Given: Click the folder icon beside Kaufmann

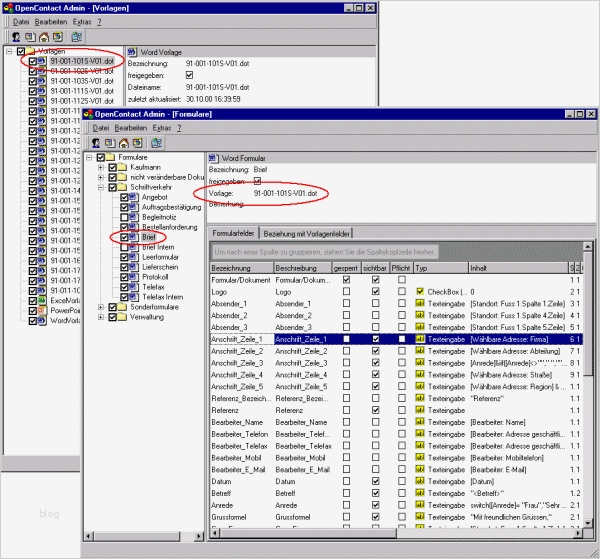Looking at the screenshot, I should [122, 167].
